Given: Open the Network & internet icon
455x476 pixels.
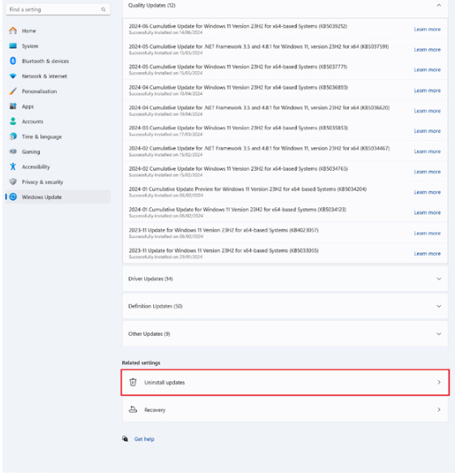Looking at the screenshot, I should pyautogui.click(x=13, y=76).
